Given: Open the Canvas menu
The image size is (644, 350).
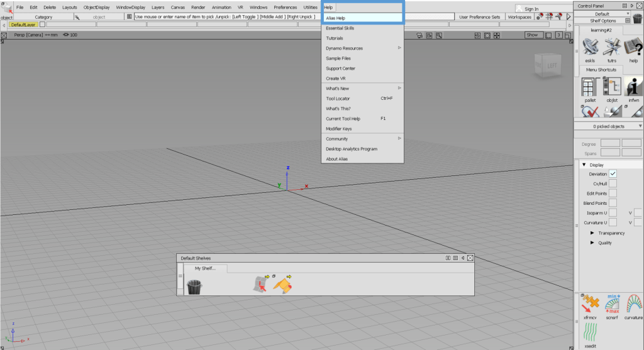Looking at the screenshot, I should pyautogui.click(x=177, y=8).
